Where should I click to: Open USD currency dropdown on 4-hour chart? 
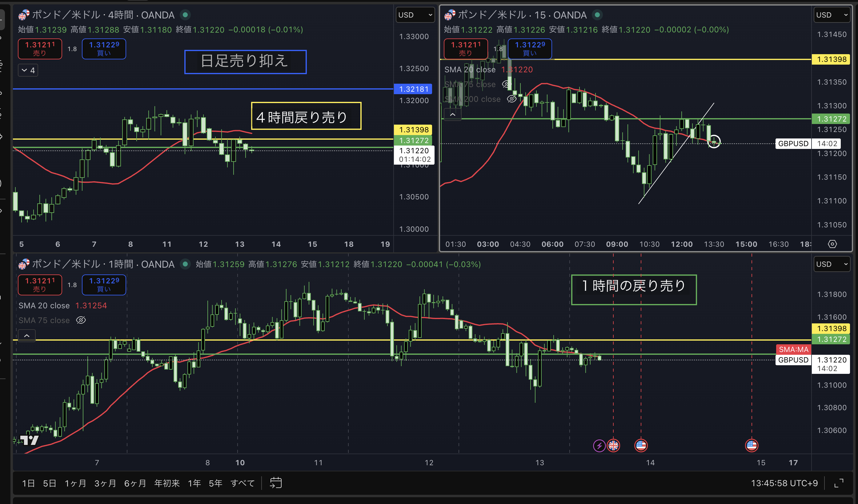pos(415,15)
